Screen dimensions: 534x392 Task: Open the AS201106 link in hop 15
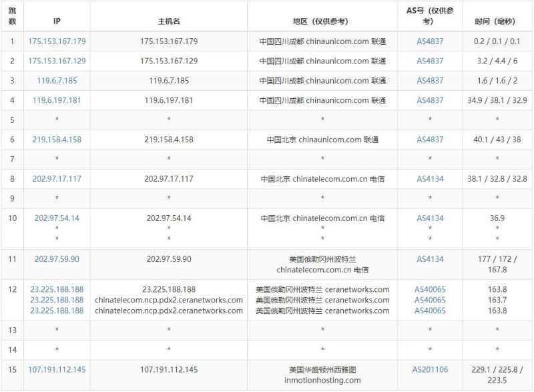(430, 370)
